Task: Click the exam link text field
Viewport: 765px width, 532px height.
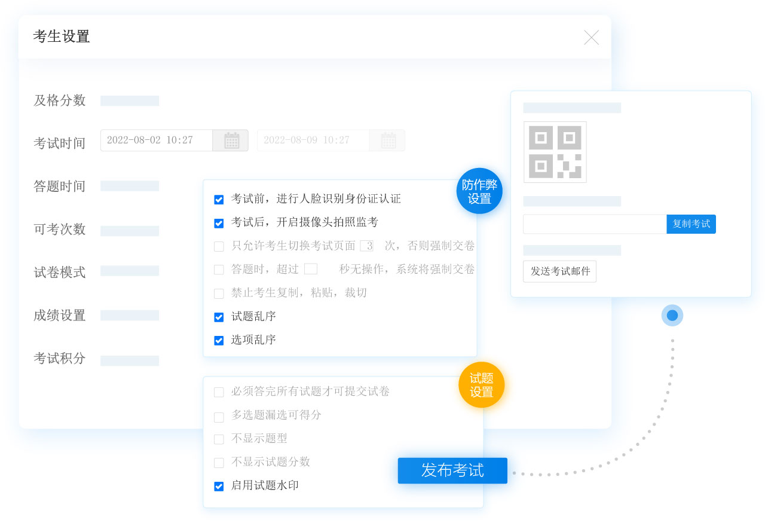Action: [594, 224]
